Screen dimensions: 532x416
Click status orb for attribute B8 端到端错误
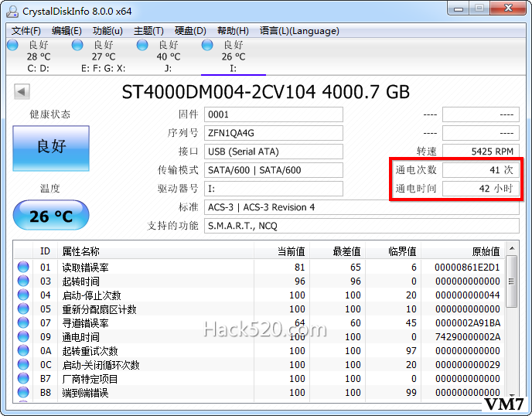coord(23,392)
